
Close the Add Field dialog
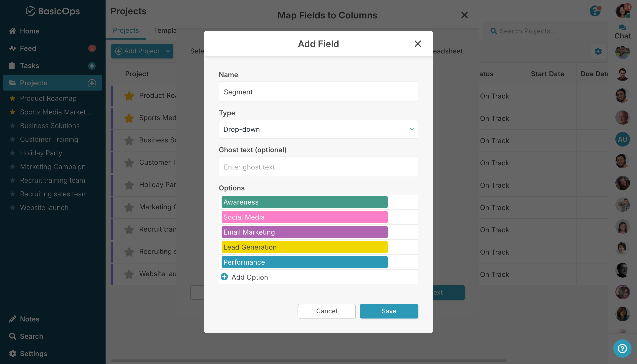tap(417, 44)
